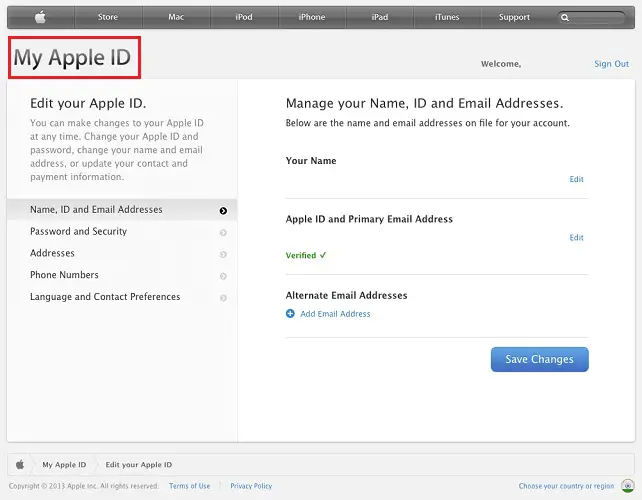Image resolution: width=642 pixels, height=500 pixels.
Task: Select Phone Numbers section in sidebar
Action: point(122,275)
